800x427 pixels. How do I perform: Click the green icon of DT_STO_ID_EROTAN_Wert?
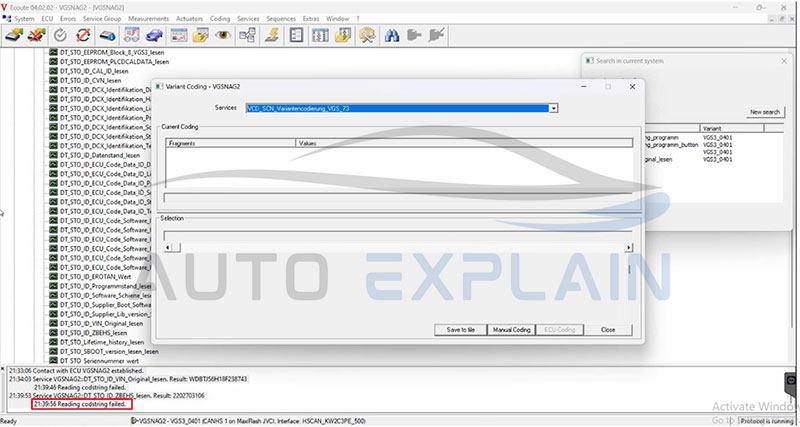click(53, 277)
